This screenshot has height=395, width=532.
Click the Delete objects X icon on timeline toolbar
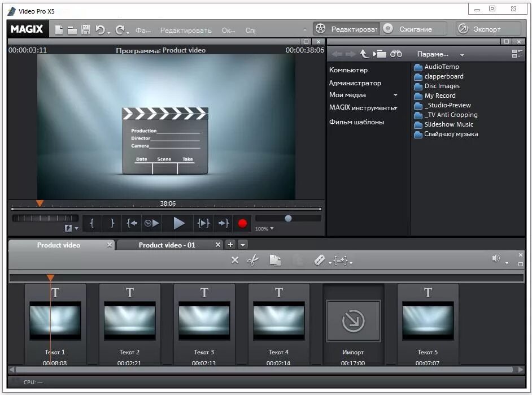click(x=235, y=260)
